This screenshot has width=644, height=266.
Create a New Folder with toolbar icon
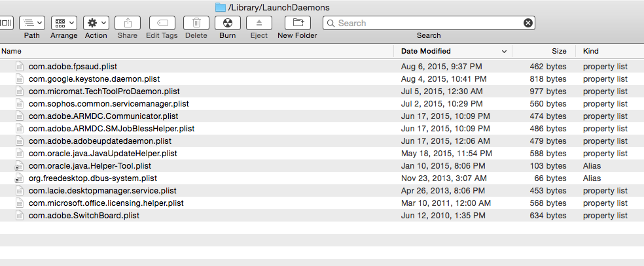[297, 23]
